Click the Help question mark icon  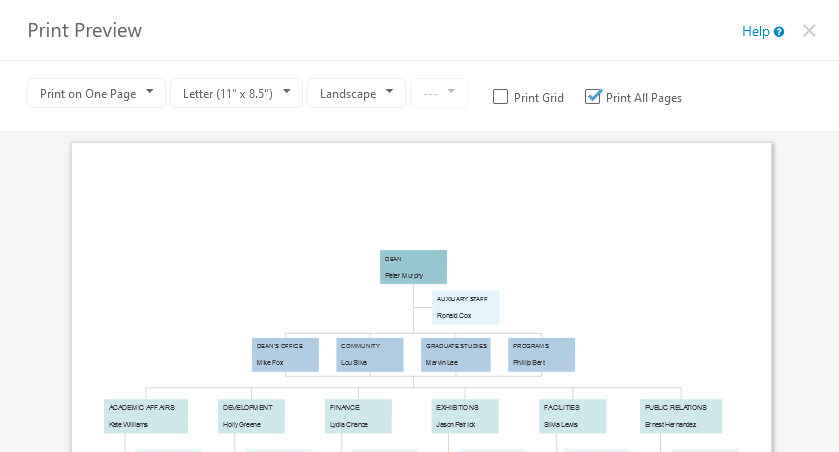[x=779, y=32]
